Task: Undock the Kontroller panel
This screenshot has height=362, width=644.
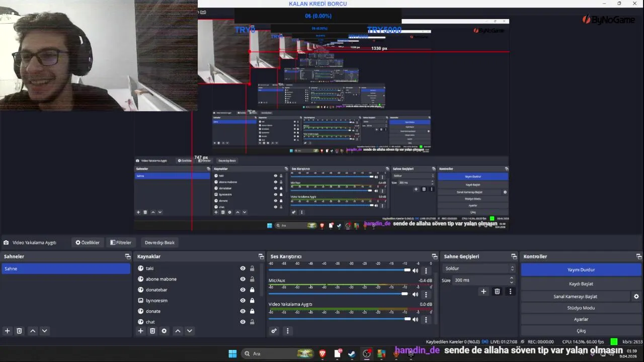Action: (x=639, y=256)
